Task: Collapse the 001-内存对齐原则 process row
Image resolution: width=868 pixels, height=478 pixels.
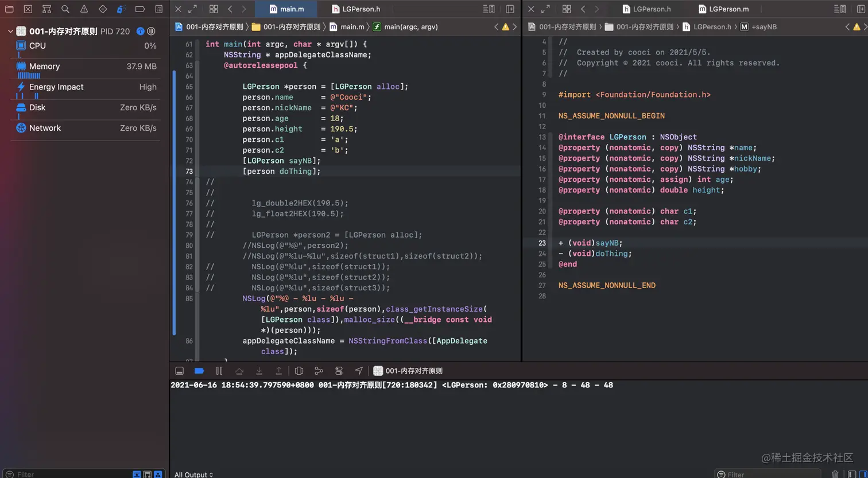Action: pyautogui.click(x=10, y=32)
